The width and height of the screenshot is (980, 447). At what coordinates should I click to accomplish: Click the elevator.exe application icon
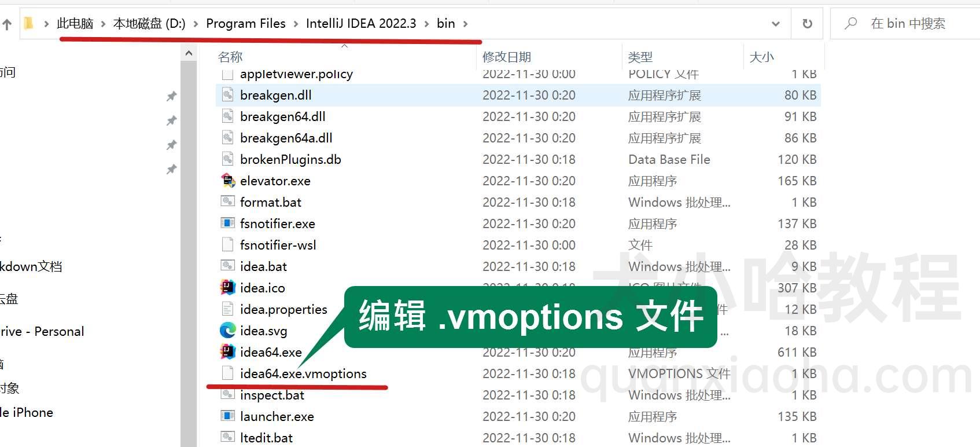228,181
